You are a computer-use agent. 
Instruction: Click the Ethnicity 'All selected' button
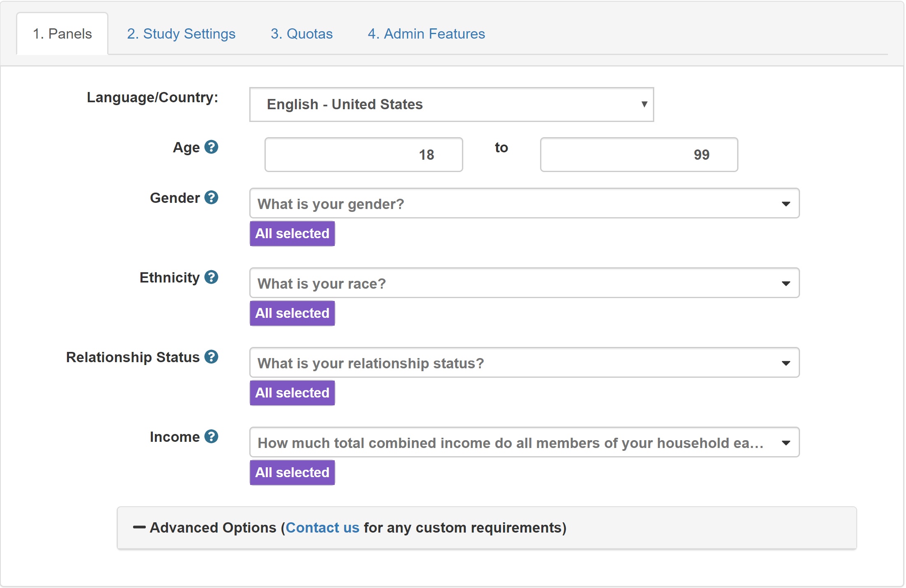click(x=292, y=313)
